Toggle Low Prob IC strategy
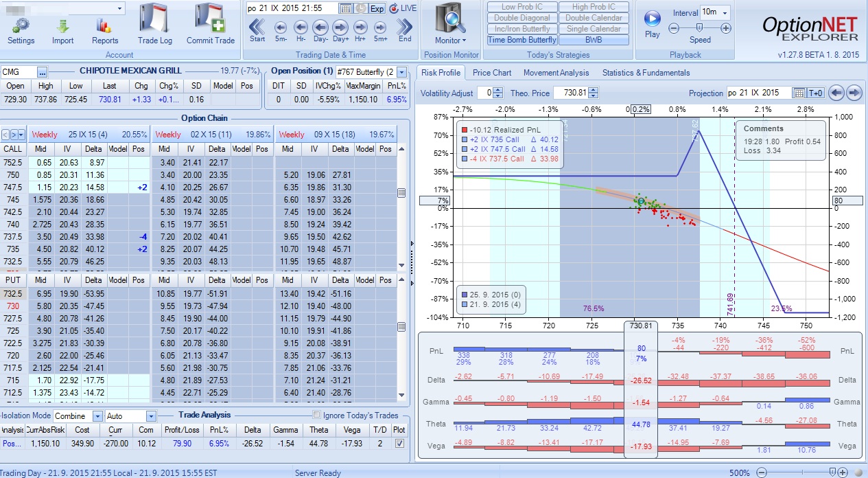The height and width of the screenshot is (478, 868). tap(522, 7)
